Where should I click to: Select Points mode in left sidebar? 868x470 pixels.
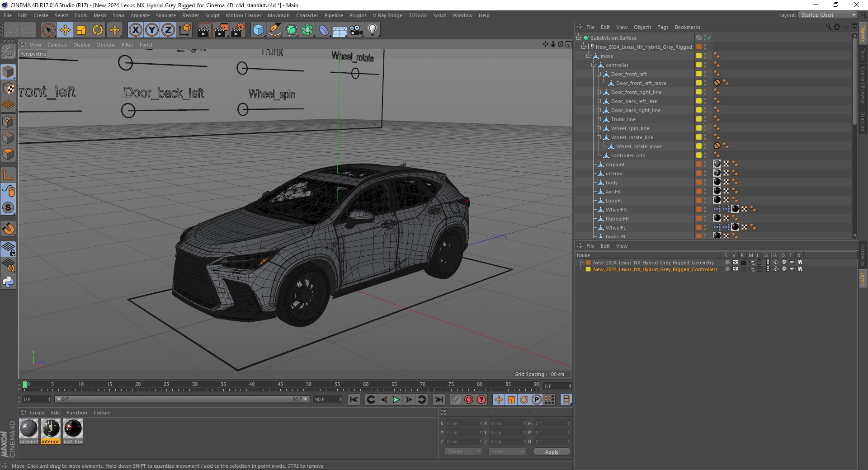(x=8, y=122)
